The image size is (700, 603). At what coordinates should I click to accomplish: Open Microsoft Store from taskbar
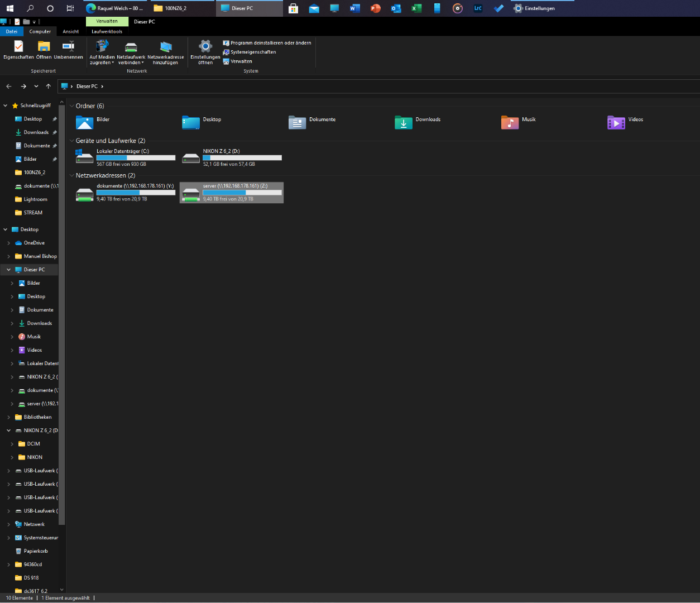click(x=293, y=8)
